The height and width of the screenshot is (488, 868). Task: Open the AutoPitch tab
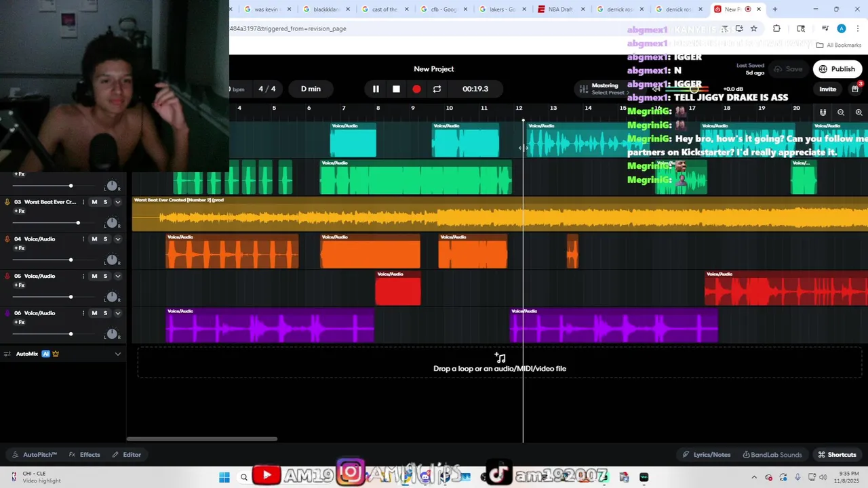tap(34, 455)
